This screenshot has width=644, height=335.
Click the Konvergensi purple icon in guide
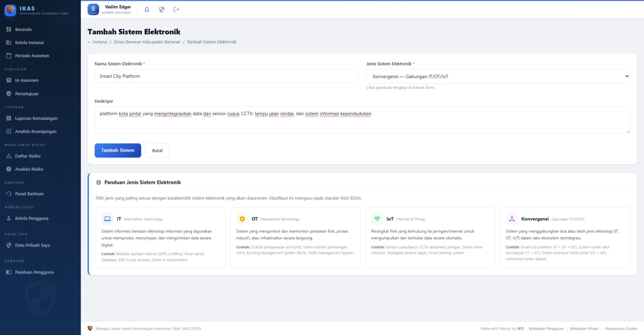[x=512, y=219]
